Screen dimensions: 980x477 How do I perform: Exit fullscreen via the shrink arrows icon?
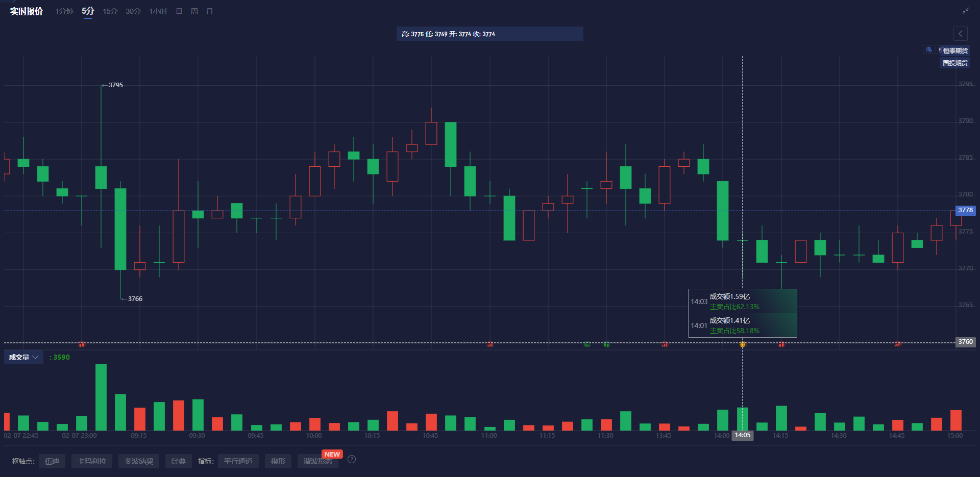[966, 10]
